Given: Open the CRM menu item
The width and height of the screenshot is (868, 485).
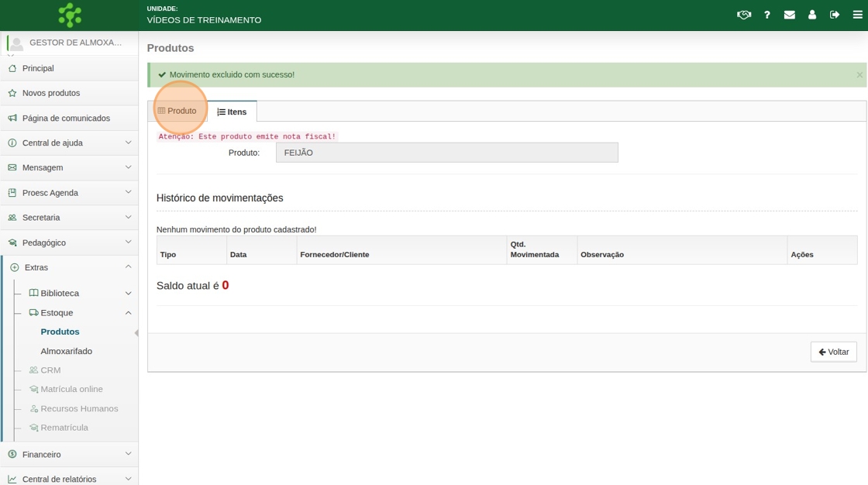Looking at the screenshot, I should pyautogui.click(x=50, y=370).
